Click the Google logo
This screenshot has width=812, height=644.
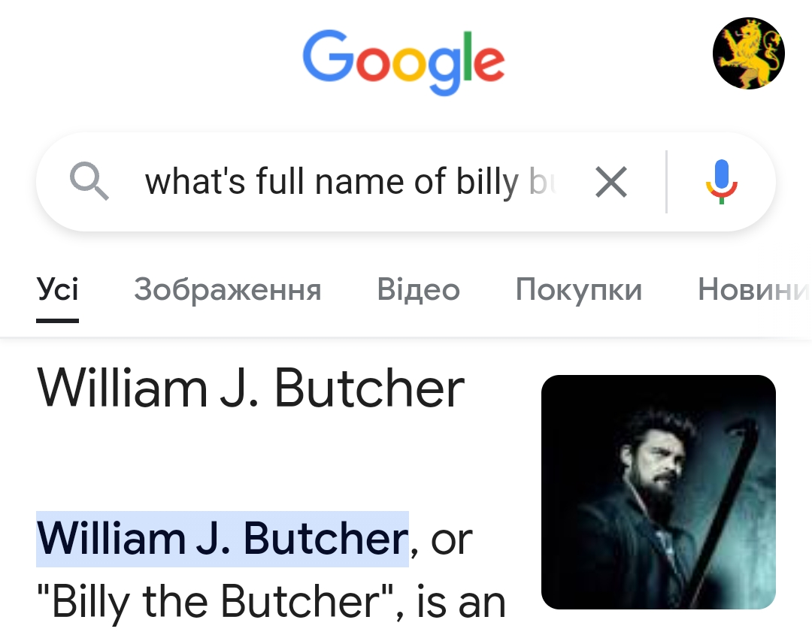click(x=404, y=60)
